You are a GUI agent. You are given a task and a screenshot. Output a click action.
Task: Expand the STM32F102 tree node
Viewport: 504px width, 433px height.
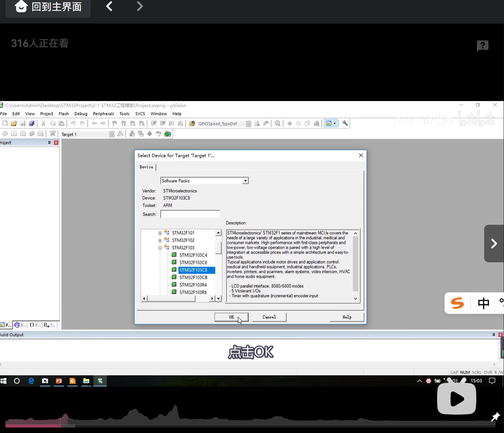click(x=160, y=240)
